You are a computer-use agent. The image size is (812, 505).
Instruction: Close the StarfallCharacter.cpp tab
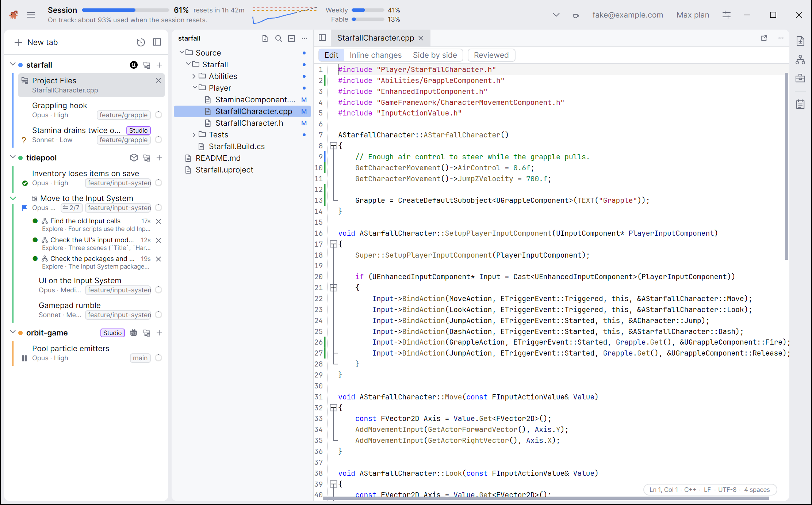(x=421, y=38)
